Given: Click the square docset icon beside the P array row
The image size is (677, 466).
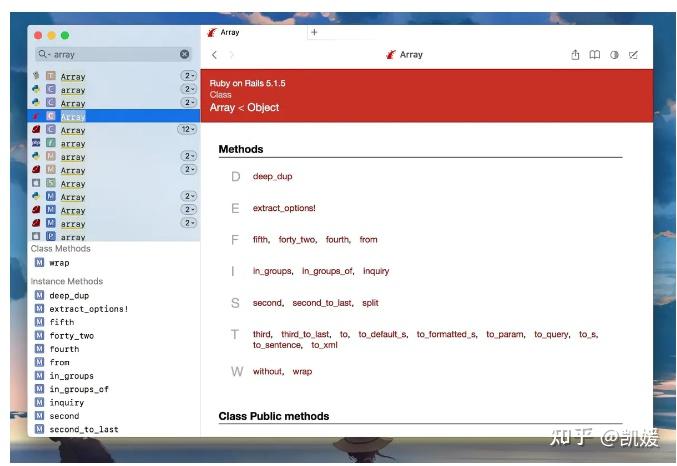Looking at the screenshot, I should coord(36,237).
